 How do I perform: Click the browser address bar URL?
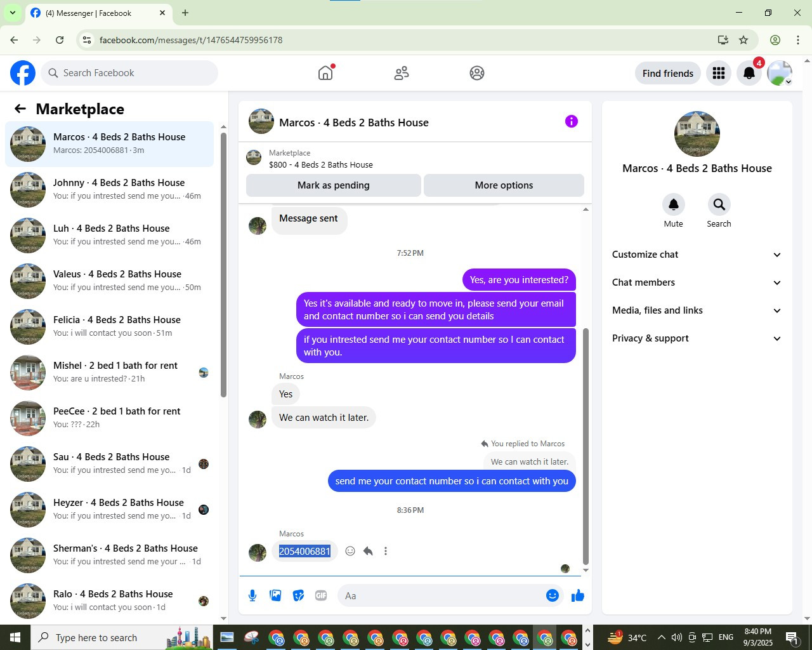point(191,40)
